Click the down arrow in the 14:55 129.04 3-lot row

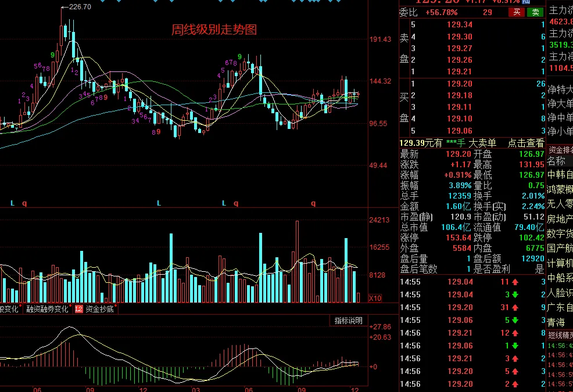pyautogui.click(x=515, y=295)
